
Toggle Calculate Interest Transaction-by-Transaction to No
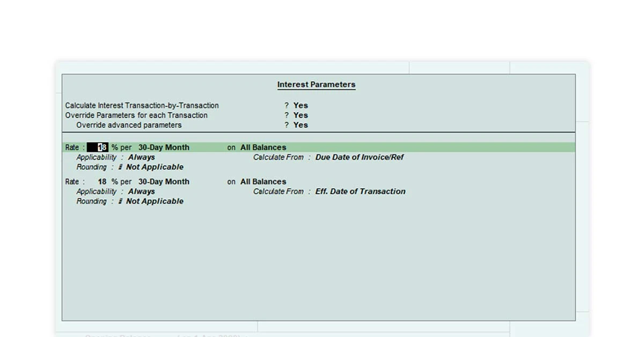pyautogui.click(x=300, y=105)
